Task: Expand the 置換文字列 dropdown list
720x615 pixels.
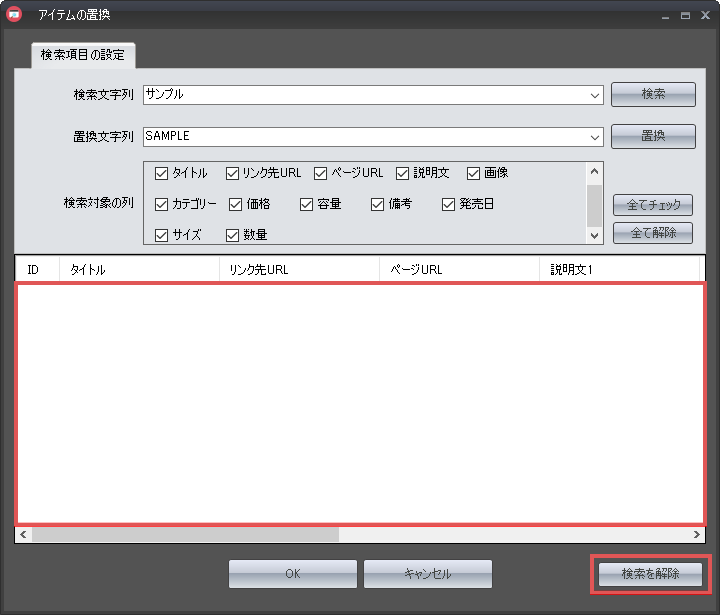Action: click(x=596, y=136)
